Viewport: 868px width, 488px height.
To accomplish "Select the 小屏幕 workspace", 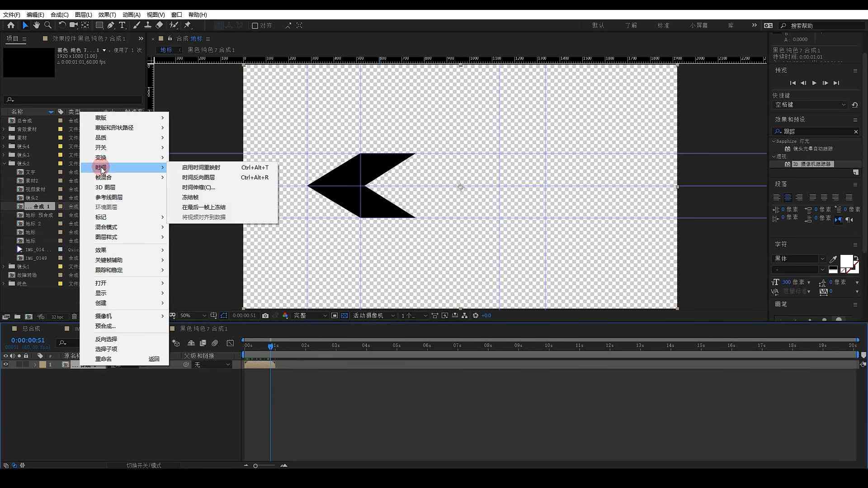I will 699,25.
